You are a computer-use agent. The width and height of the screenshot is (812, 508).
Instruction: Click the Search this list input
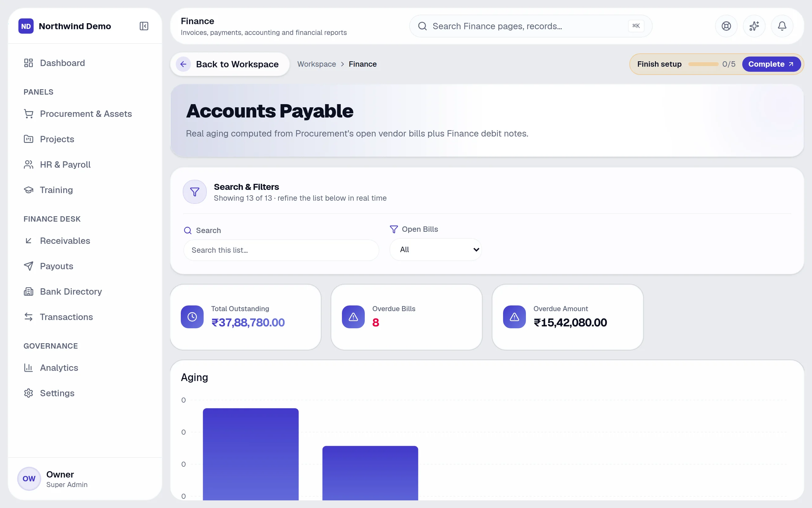tap(281, 250)
